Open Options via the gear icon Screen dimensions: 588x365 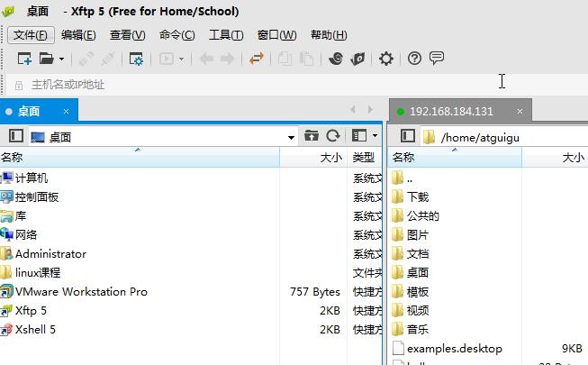click(x=386, y=59)
